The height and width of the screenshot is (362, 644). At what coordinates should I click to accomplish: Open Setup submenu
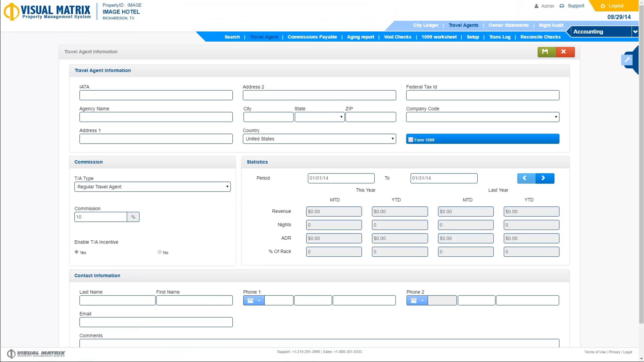(x=473, y=37)
